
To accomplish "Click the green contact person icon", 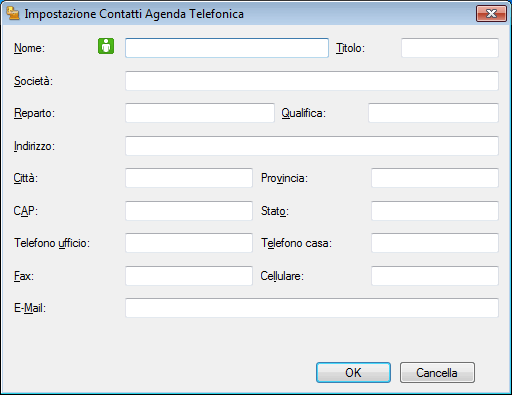I will coord(106,46).
